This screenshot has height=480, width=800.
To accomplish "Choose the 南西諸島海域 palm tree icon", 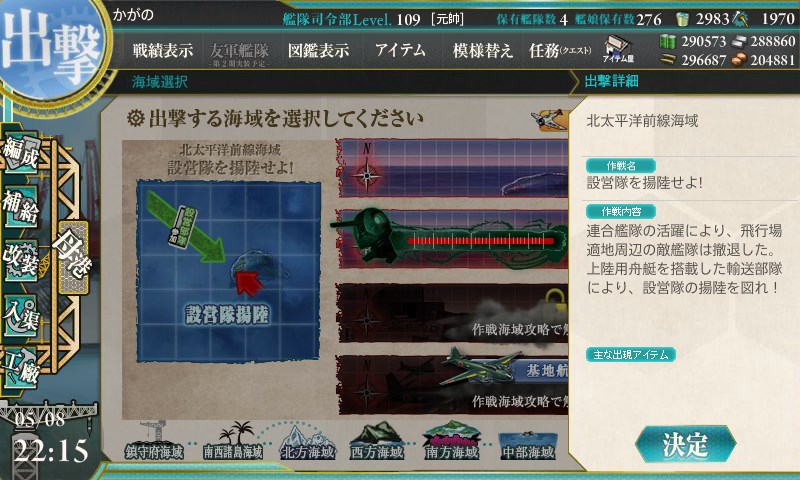I will point(233,441).
